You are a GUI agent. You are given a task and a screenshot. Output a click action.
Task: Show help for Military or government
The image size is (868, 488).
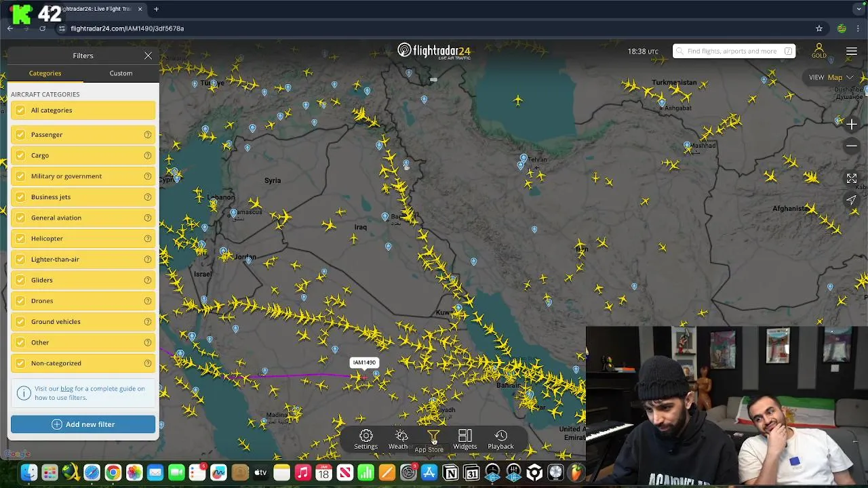(x=147, y=176)
